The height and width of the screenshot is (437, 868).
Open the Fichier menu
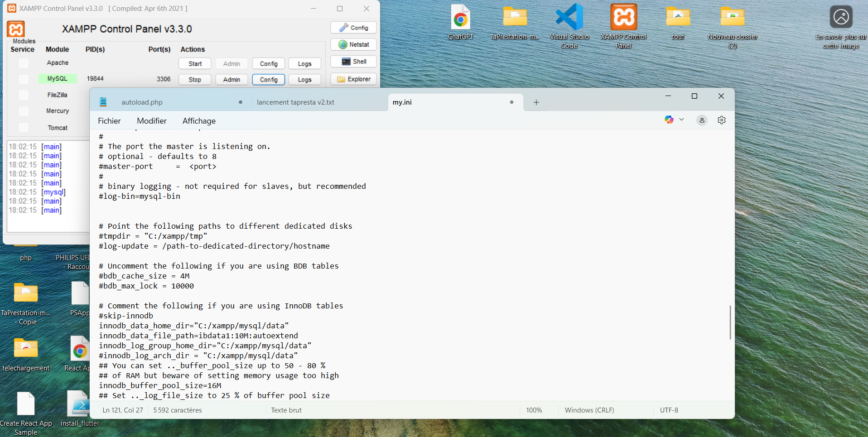[109, 121]
